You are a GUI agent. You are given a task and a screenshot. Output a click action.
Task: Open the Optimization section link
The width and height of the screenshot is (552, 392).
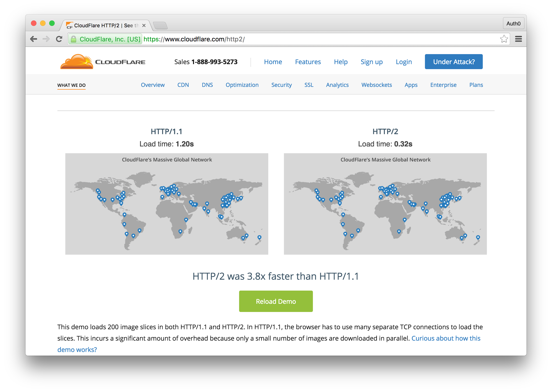point(242,85)
